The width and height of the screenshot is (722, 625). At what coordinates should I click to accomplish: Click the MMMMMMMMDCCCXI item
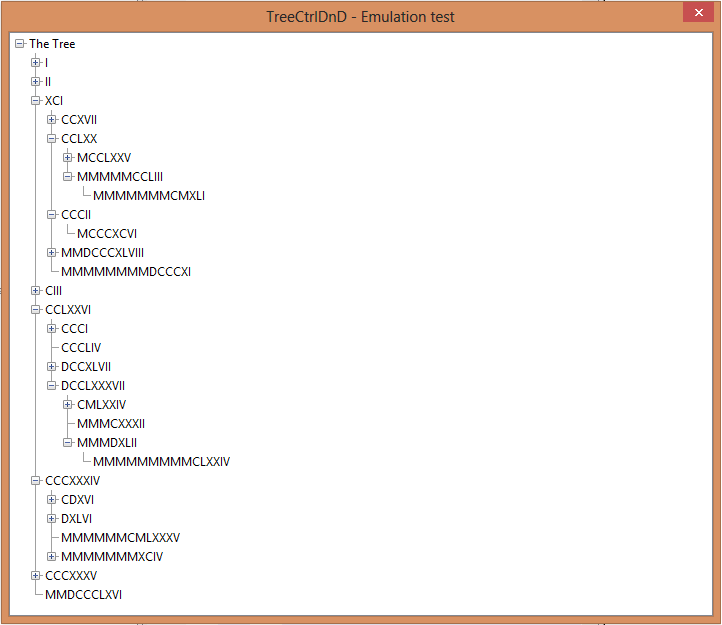click(126, 271)
